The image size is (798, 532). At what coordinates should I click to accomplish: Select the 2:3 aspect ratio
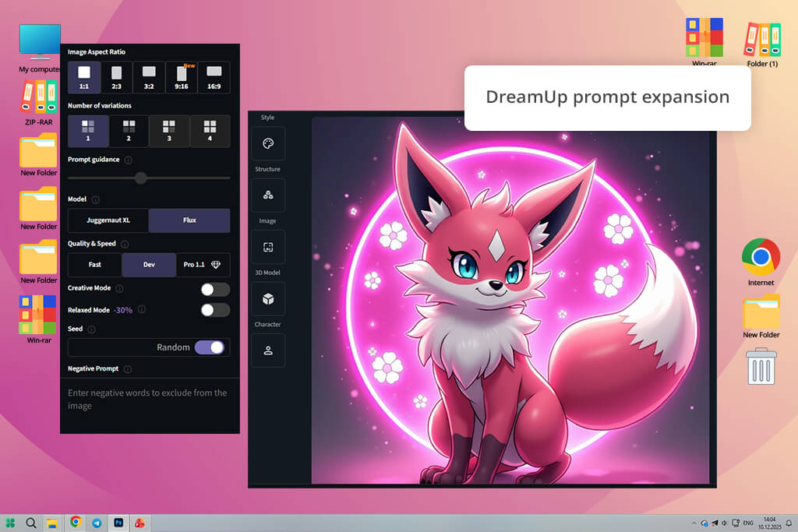click(x=117, y=77)
